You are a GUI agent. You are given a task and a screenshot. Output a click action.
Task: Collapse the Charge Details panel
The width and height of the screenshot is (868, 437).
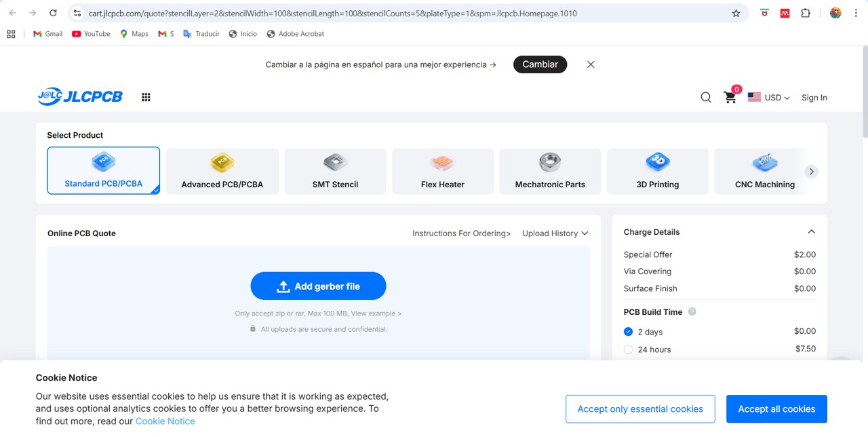coord(811,232)
